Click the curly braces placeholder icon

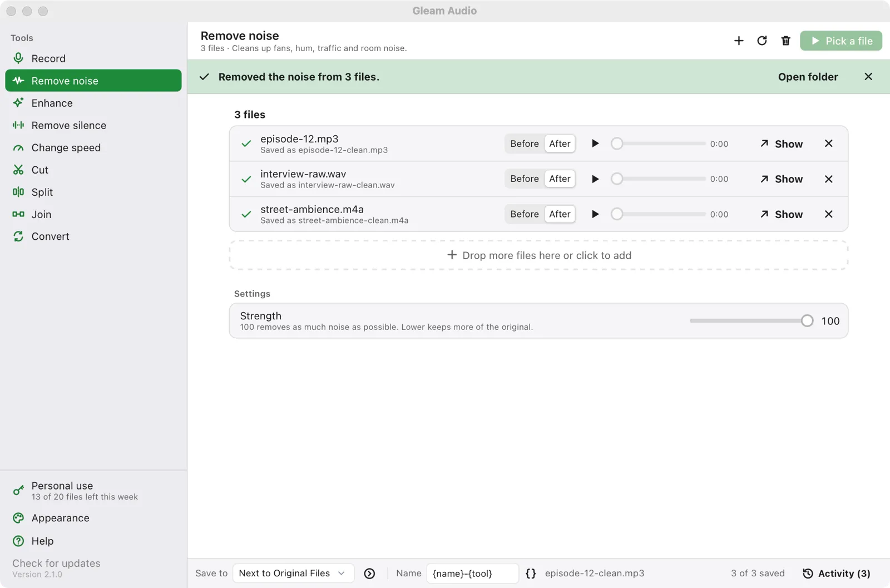[531, 573]
